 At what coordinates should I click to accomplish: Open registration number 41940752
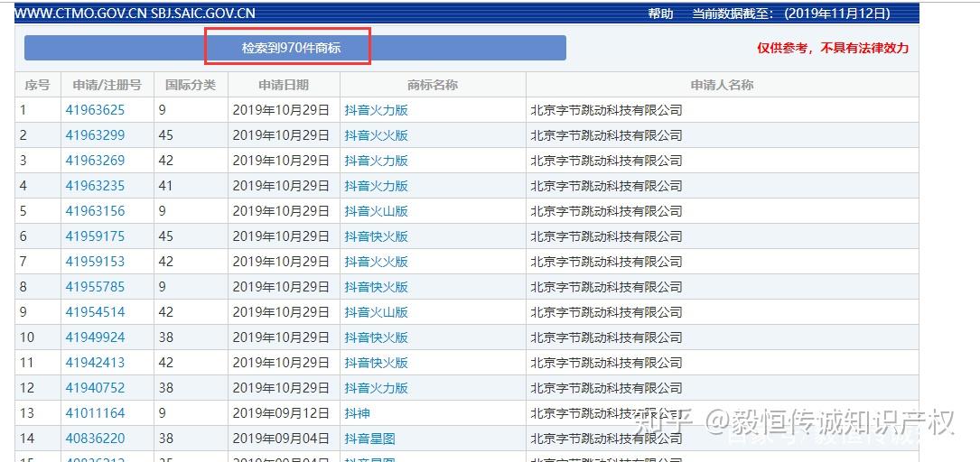click(x=95, y=388)
